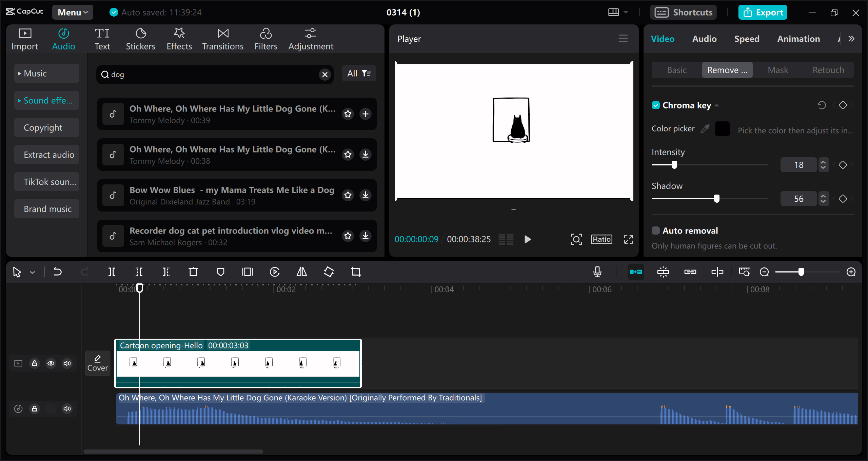The width and height of the screenshot is (868, 461).
Task: Click the Undo arrow in timeline toolbar
Action: coord(58,272)
